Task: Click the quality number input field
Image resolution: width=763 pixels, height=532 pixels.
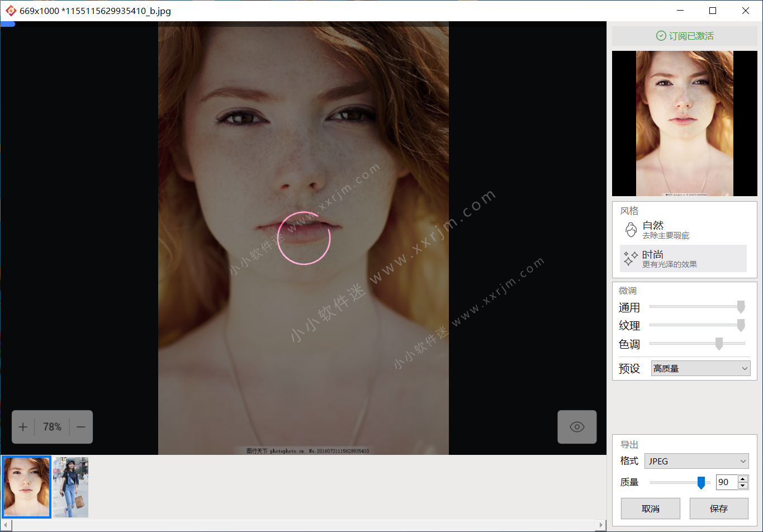Action: point(727,482)
